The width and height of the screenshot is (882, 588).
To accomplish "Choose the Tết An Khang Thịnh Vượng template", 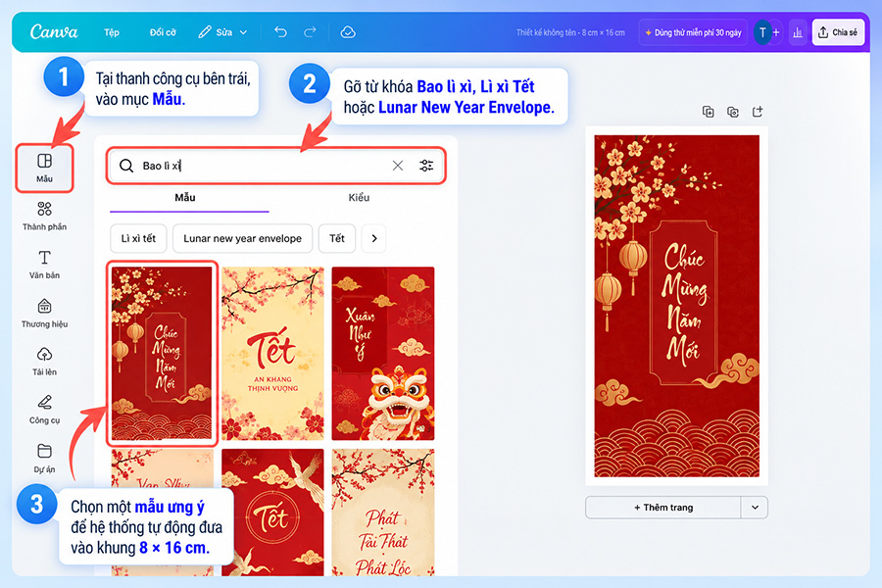I will click(x=272, y=354).
